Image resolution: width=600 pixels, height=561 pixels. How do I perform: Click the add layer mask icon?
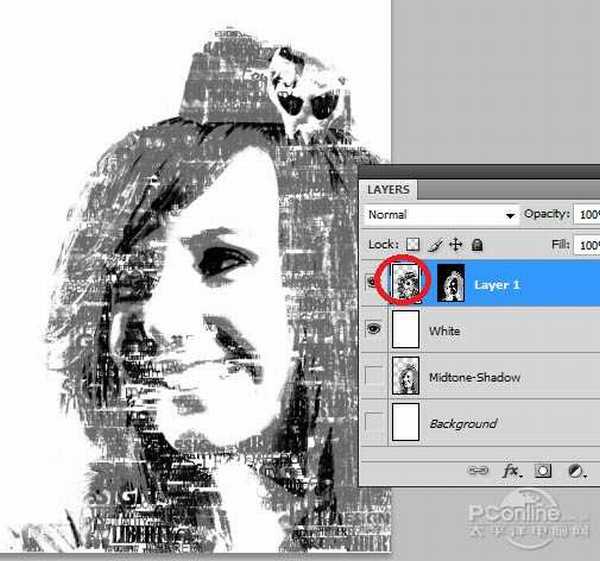point(545,469)
